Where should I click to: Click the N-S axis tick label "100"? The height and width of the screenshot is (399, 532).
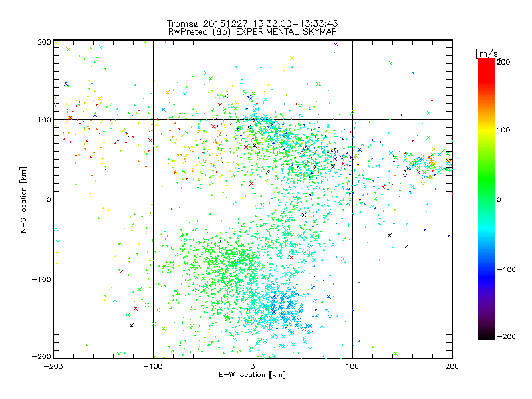(44, 120)
